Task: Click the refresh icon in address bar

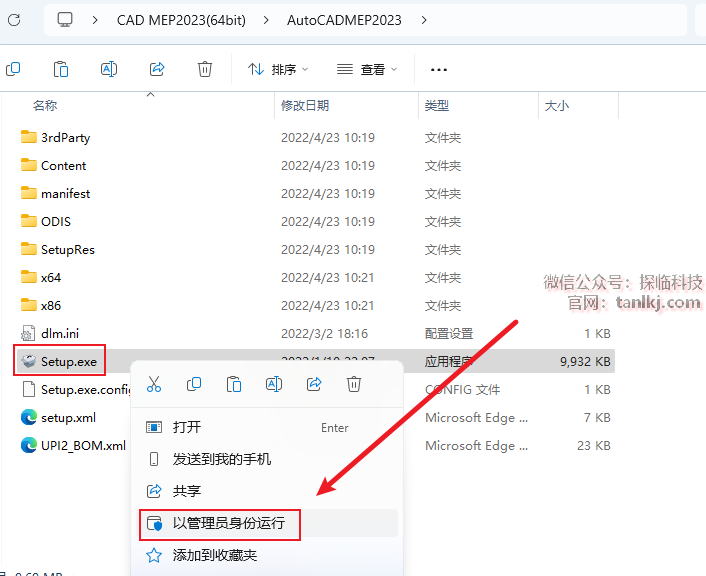Action: 14,20
